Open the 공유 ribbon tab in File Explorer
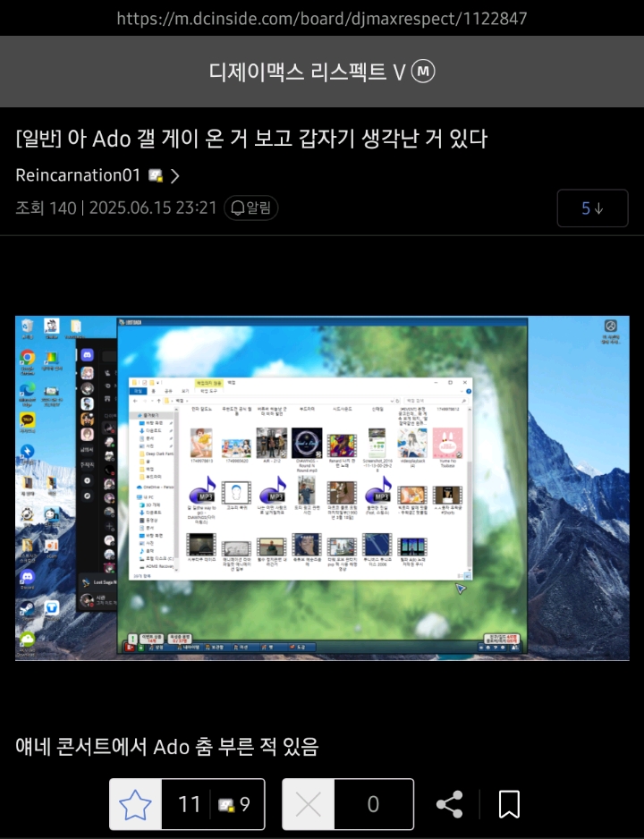644x839 pixels. coord(168,391)
